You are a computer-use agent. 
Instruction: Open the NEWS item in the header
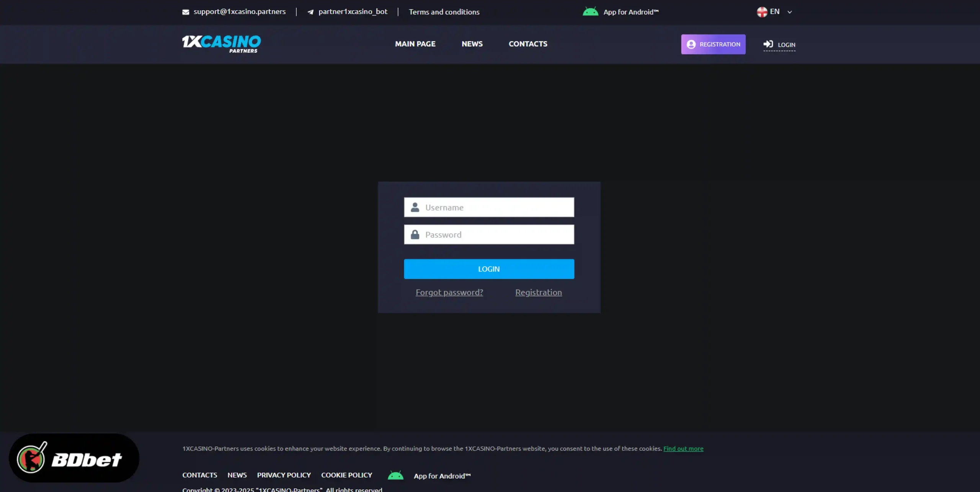coord(472,44)
